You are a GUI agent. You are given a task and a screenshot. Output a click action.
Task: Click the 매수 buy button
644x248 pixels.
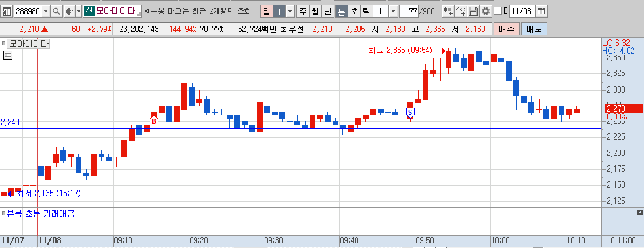507,29
